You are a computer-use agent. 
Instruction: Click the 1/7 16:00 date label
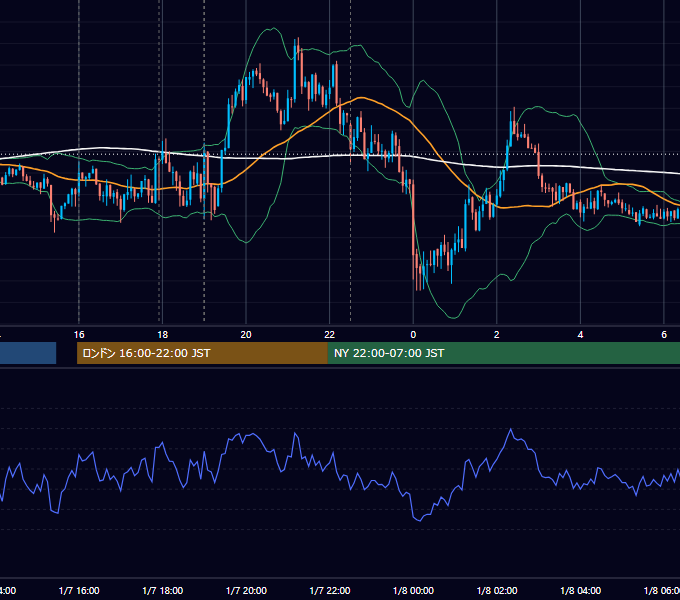pos(79,591)
